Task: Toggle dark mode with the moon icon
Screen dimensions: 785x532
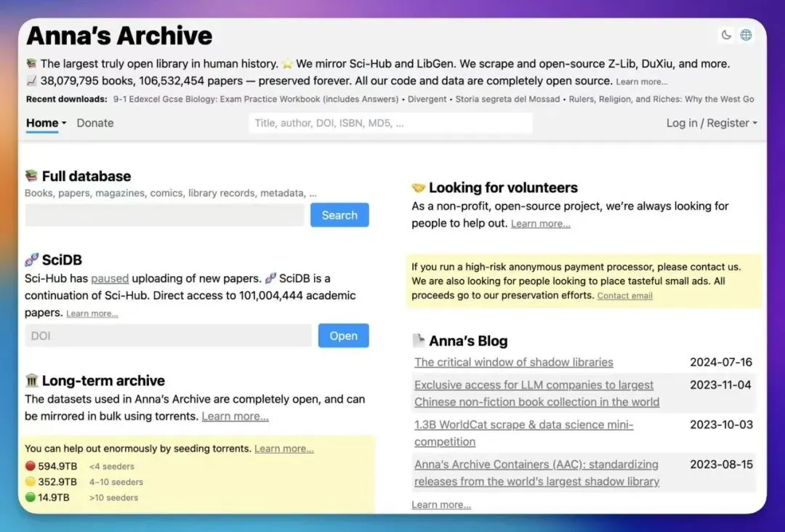Action: tap(726, 35)
